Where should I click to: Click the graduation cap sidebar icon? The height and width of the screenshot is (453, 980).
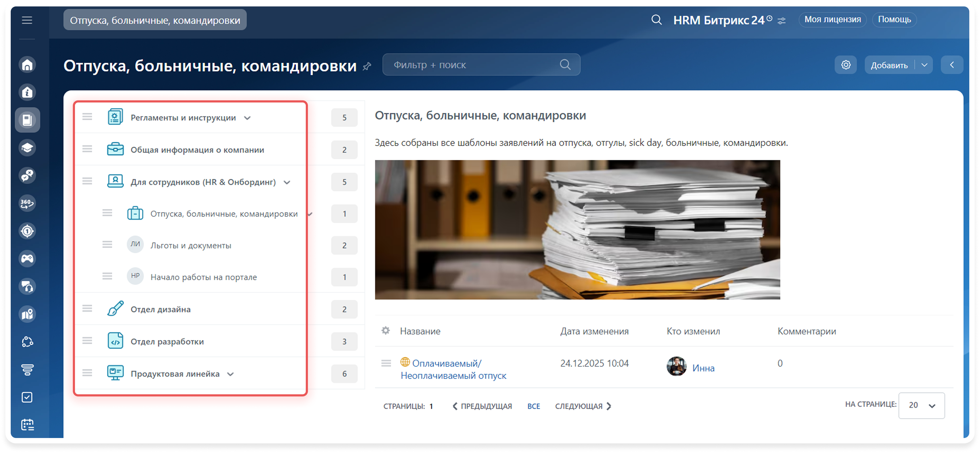27,148
